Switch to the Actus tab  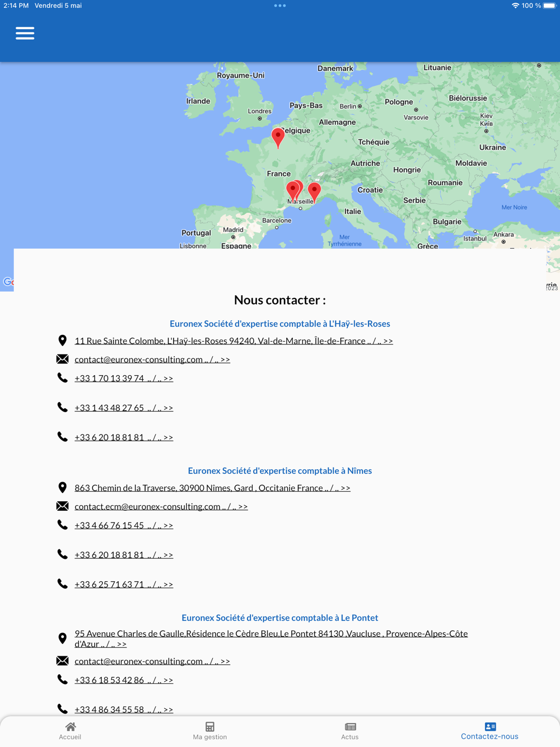tap(350, 731)
